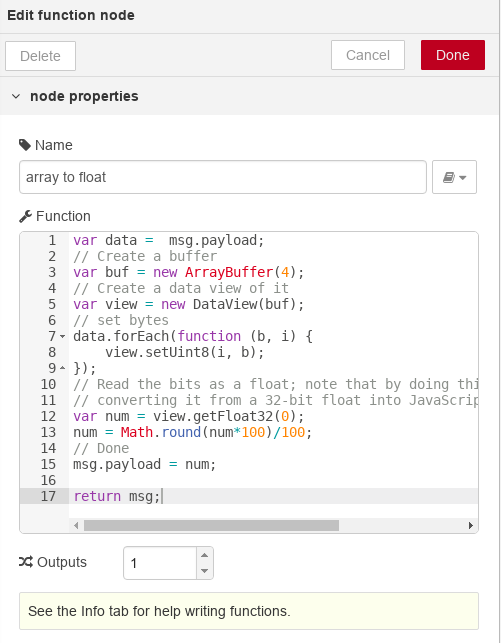Click the Delete button
This screenshot has height=643, width=501.
coord(40,56)
